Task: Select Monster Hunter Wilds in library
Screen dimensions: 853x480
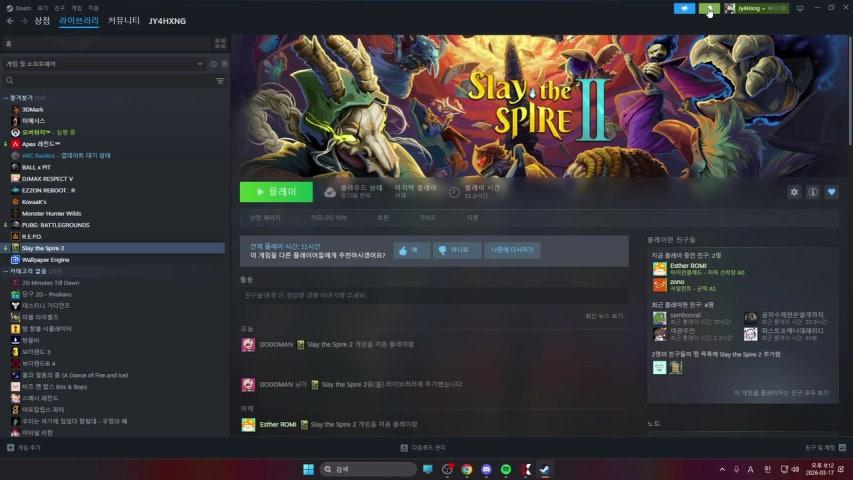Action: (51, 213)
